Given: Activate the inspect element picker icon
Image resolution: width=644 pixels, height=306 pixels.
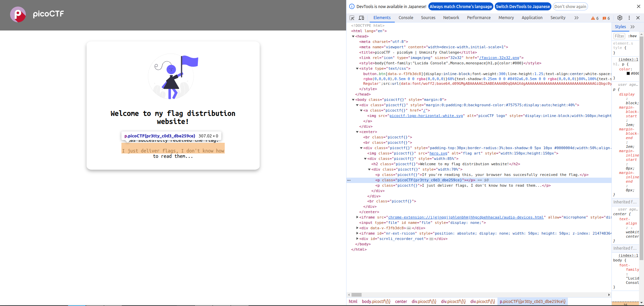Looking at the screenshot, I should [352, 18].
